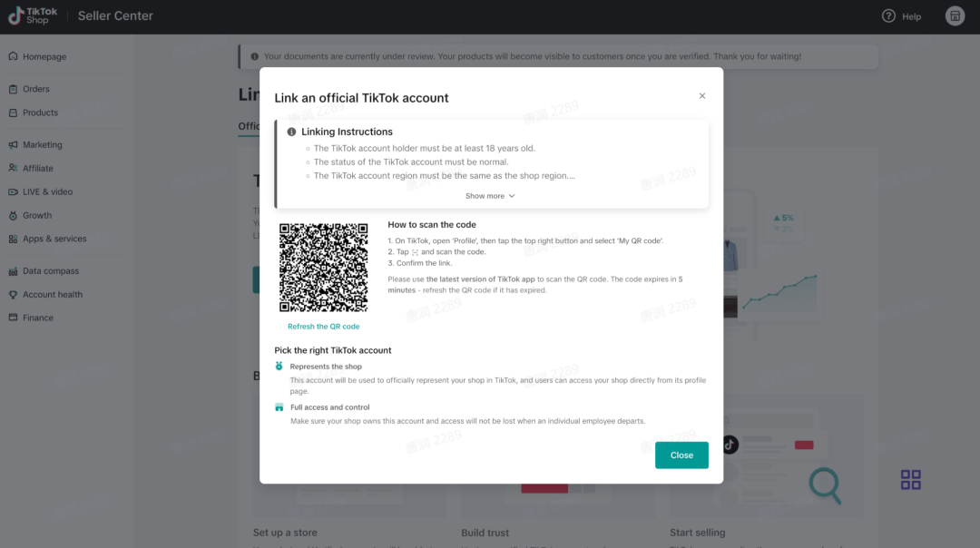This screenshot has width=980, height=548.
Task: Open Apps & services in sidebar
Action: (54, 239)
